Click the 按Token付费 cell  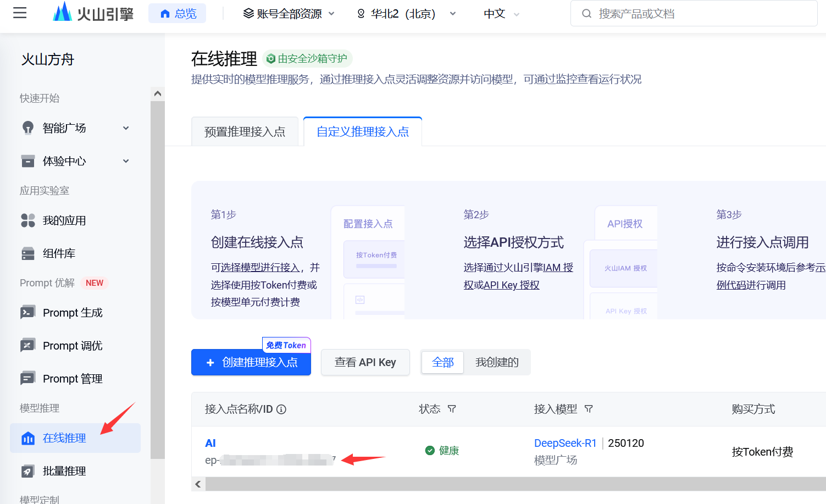pos(763,452)
